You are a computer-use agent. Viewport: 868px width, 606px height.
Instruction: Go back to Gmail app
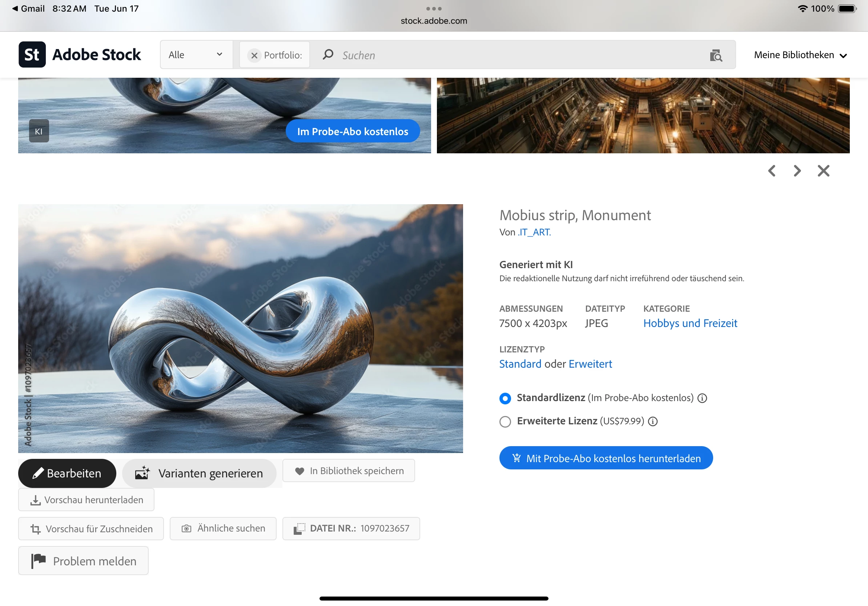tap(28, 8)
